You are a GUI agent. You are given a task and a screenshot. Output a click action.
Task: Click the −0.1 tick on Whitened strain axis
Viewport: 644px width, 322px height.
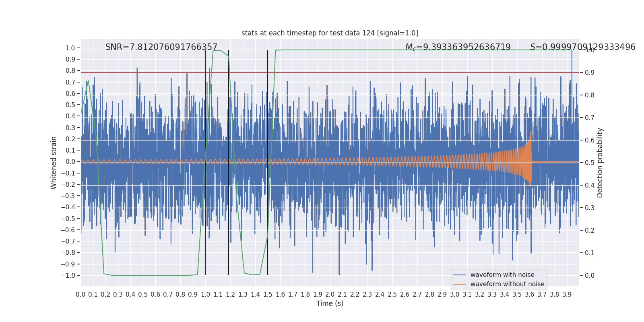[x=68, y=173]
